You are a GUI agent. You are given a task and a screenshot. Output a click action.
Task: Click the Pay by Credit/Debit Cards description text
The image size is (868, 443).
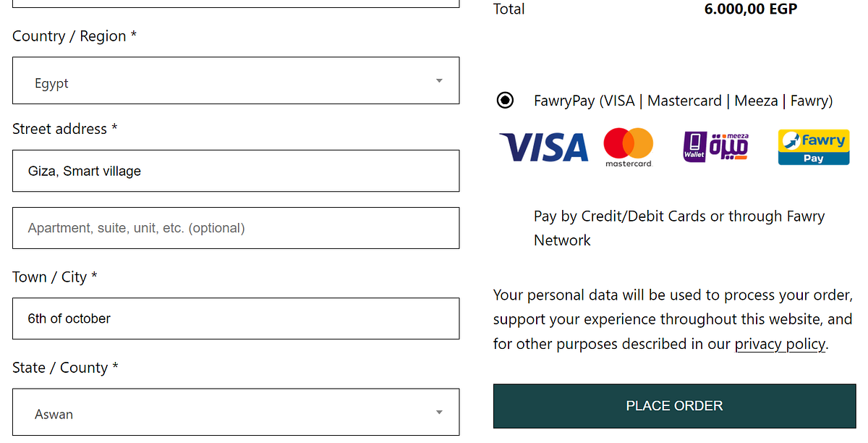[678, 227]
